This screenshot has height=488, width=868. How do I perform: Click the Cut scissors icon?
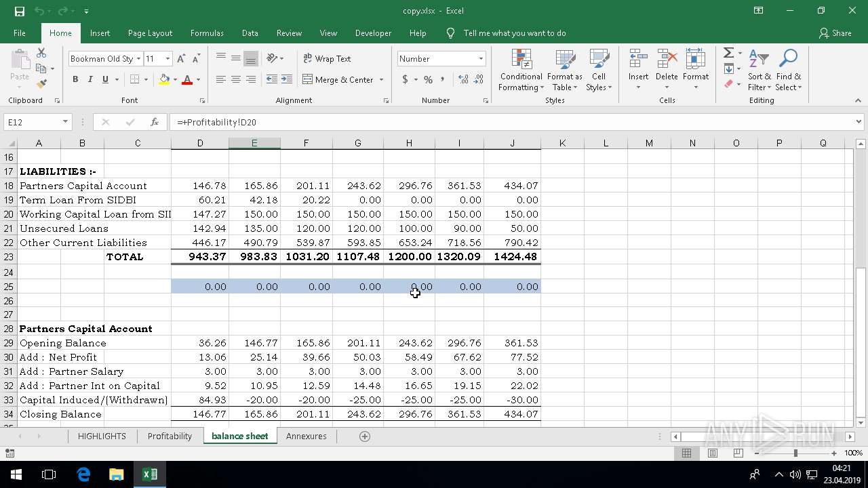tap(41, 53)
